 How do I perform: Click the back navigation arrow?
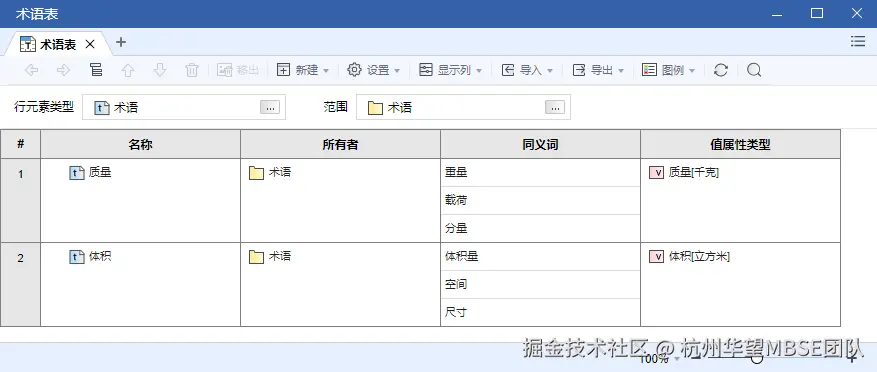(31, 70)
